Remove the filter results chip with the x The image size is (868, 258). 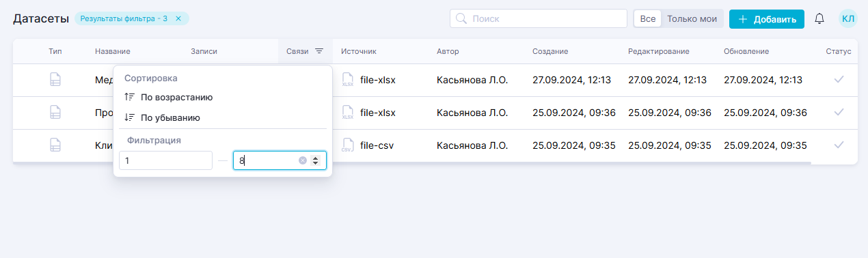[x=178, y=18]
